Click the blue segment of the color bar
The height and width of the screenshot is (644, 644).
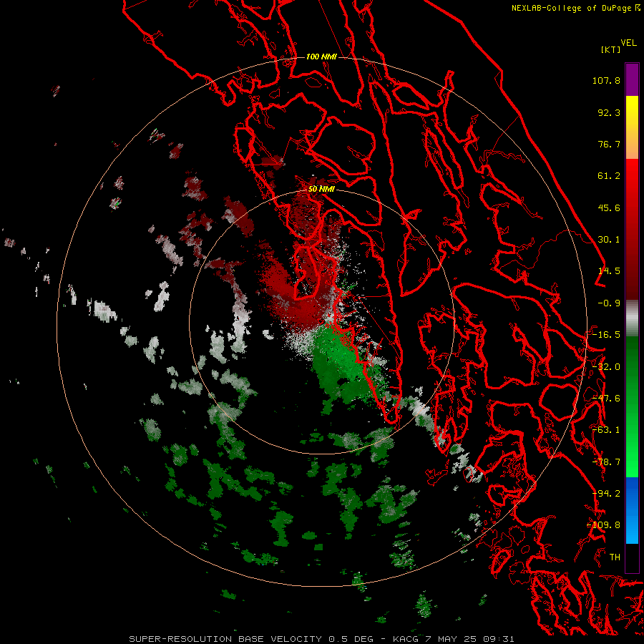(632, 510)
